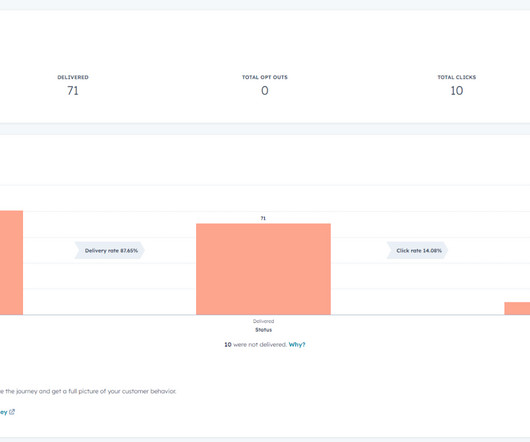Viewport: 530px width, 442px height.
Task: Click the Delivered count of 71
Action: (x=73, y=91)
